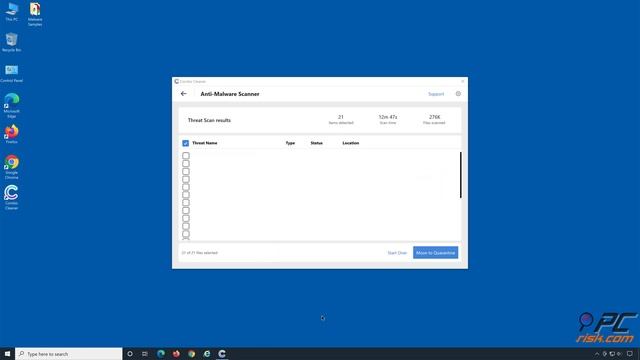Select Firefox desktop shortcut
This screenshot has height=360, width=640.
pyautogui.click(x=11, y=134)
